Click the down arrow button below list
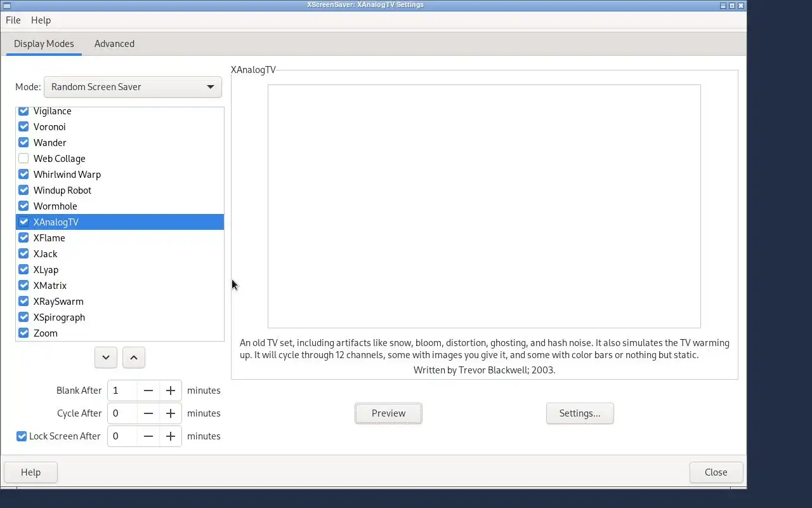Viewport: 812px width, 508px height. tap(106, 358)
